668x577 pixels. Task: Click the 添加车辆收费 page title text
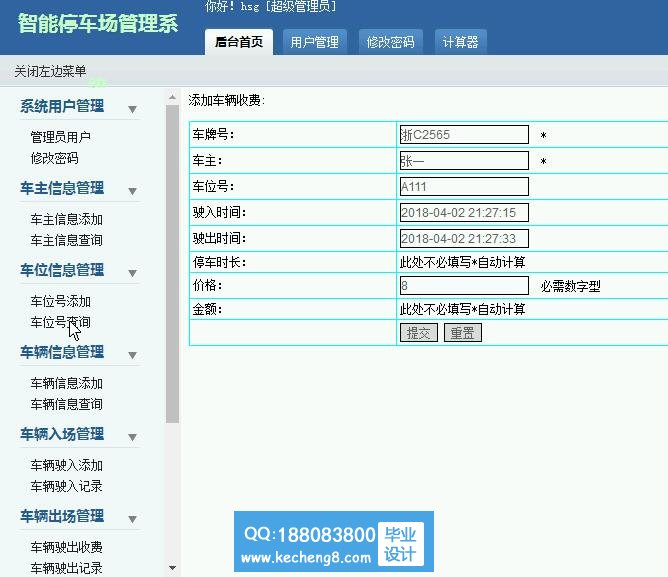click(x=227, y=101)
